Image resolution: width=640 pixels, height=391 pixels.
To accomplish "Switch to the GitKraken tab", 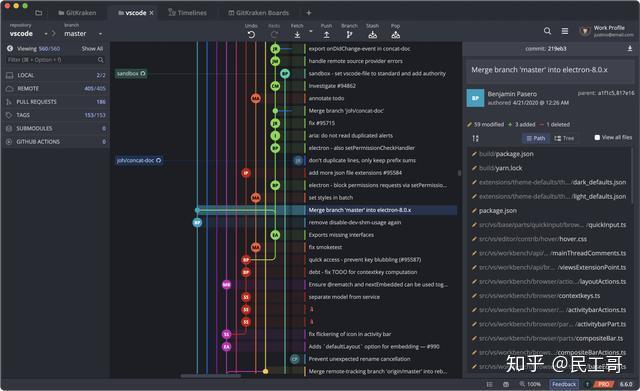I will 77,13.
